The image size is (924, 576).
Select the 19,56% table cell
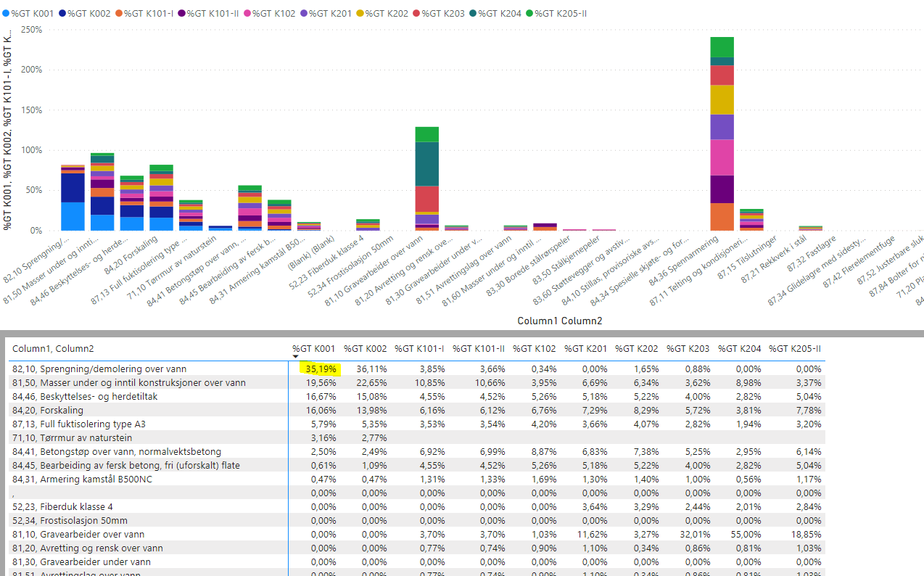321,382
